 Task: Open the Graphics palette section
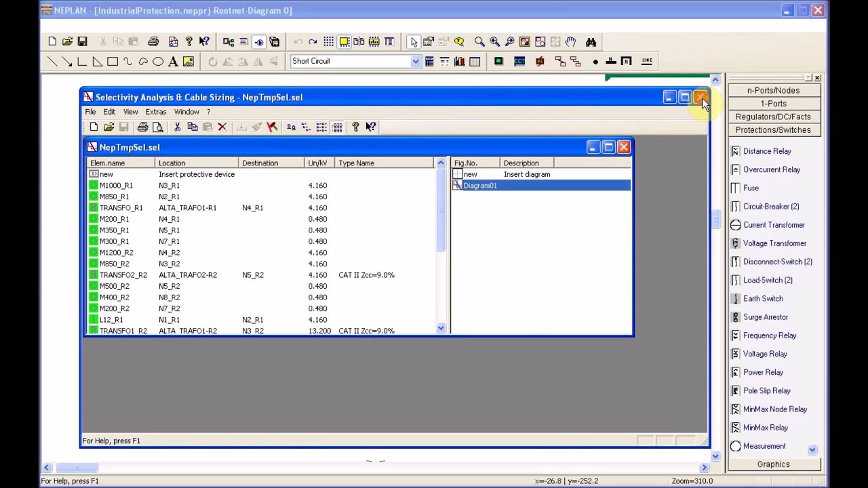[773, 464]
